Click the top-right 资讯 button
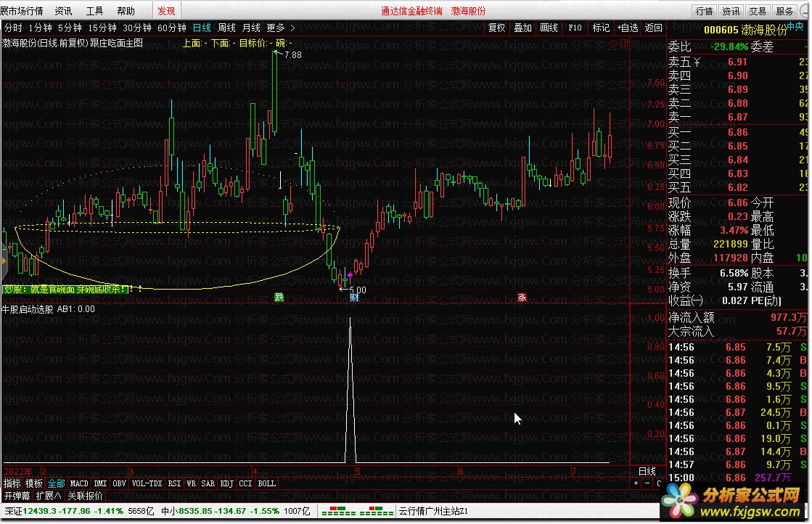The image size is (812, 524). (x=731, y=12)
